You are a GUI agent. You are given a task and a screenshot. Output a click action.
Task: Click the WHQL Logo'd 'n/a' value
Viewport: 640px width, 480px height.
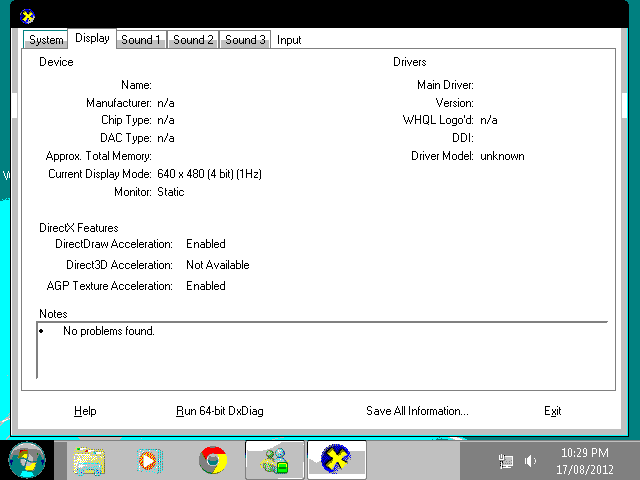point(489,120)
